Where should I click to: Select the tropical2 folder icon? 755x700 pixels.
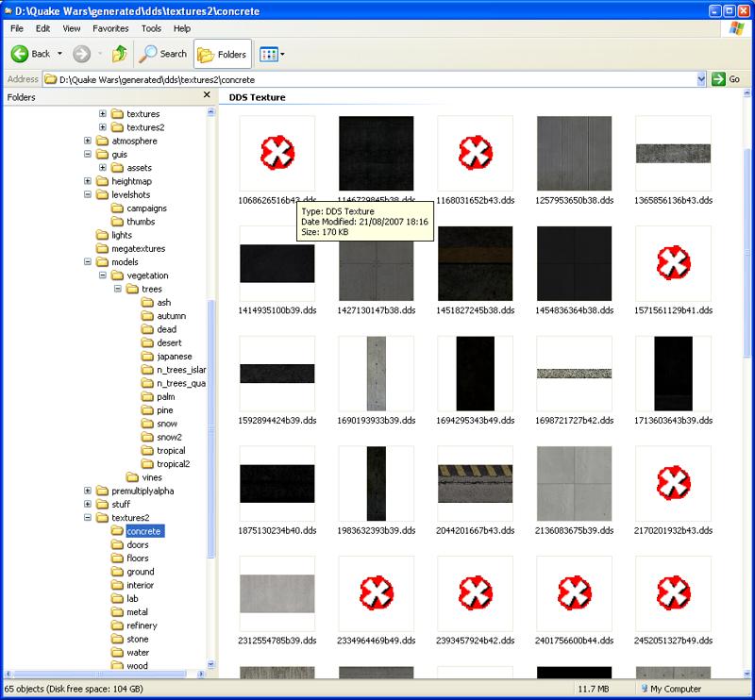pyautogui.click(x=147, y=464)
